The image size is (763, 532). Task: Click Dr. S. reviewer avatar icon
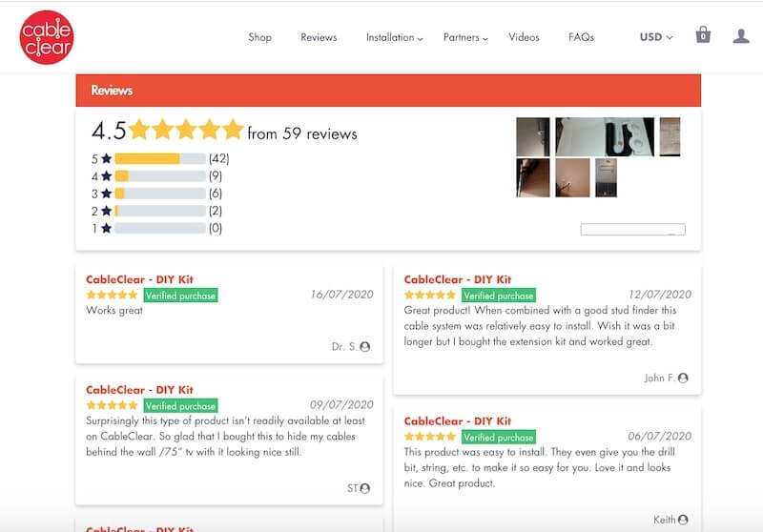(365, 347)
